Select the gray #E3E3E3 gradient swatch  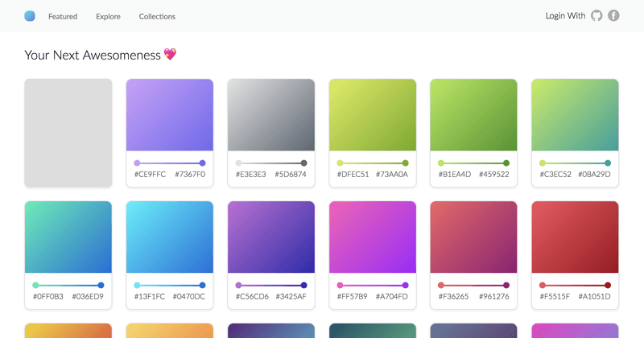click(x=271, y=114)
